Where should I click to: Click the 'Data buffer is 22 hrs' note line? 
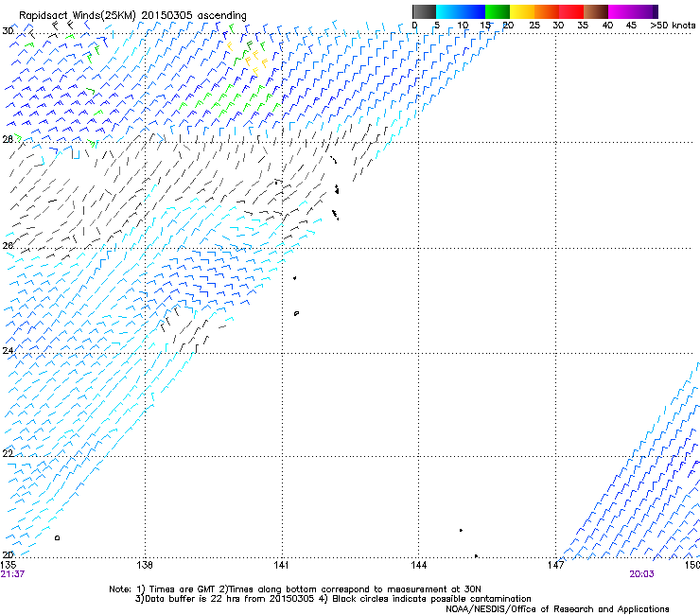coord(333,599)
